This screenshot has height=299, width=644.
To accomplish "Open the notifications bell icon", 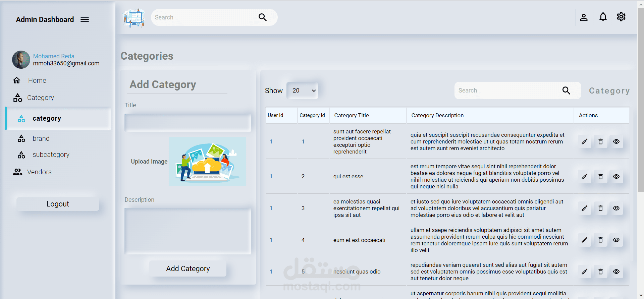I will (x=603, y=17).
